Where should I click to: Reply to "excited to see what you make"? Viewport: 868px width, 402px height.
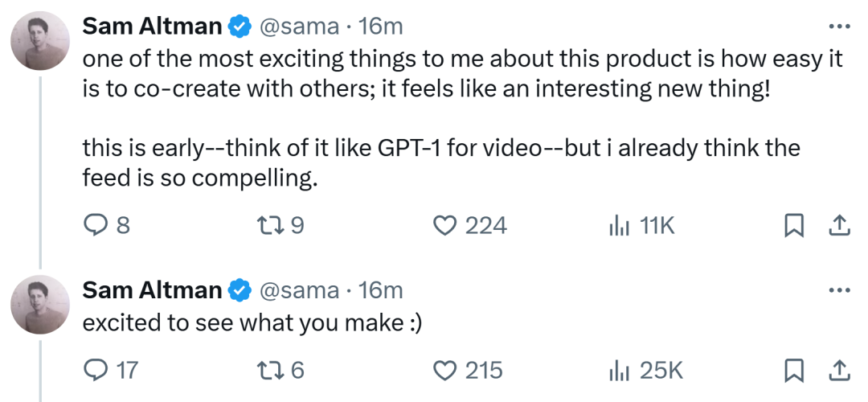(x=96, y=370)
